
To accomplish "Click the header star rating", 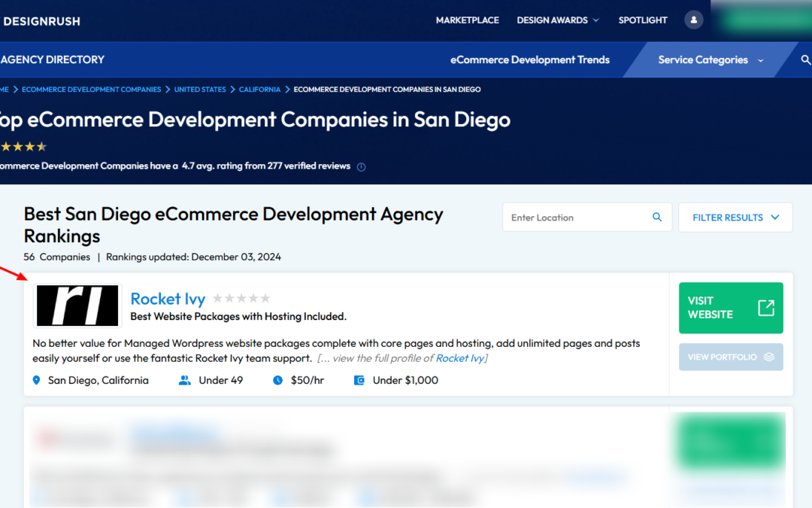I will pos(23,147).
